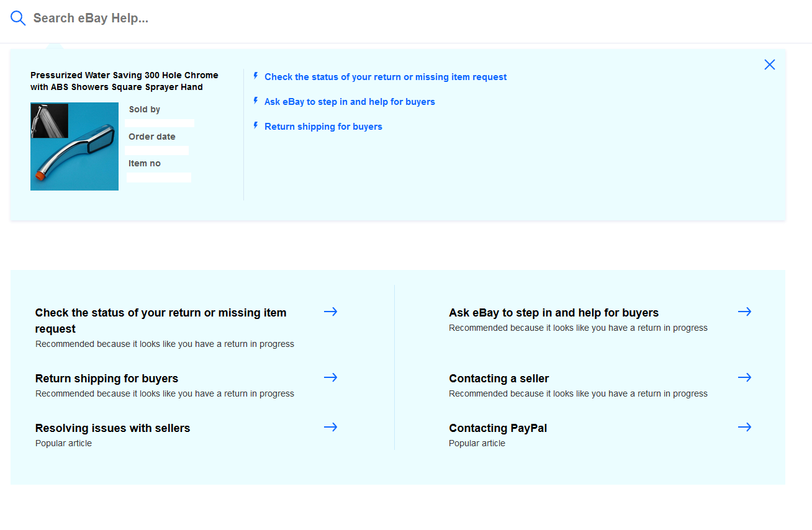Select Recommended text under Contacting a seller
This screenshot has width=812, height=530.
coord(578,393)
